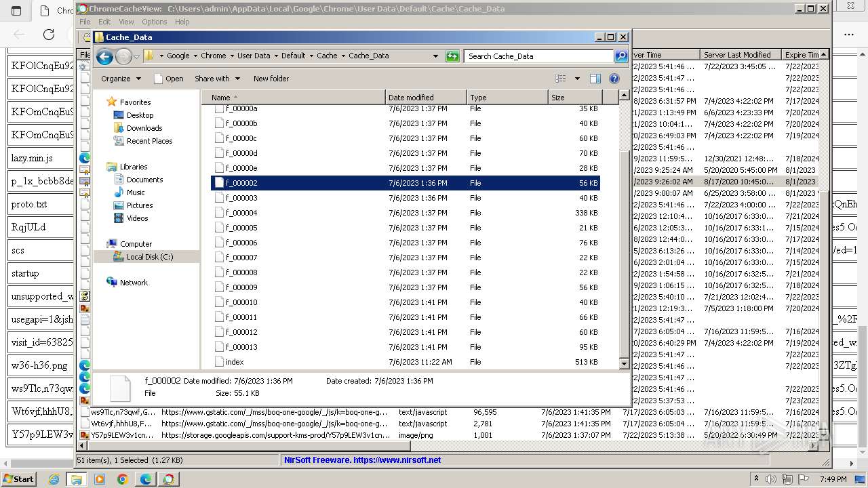Image resolution: width=868 pixels, height=488 pixels.
Task: Launch Internet Explorer from taskbar
Action: coord(54,479)
